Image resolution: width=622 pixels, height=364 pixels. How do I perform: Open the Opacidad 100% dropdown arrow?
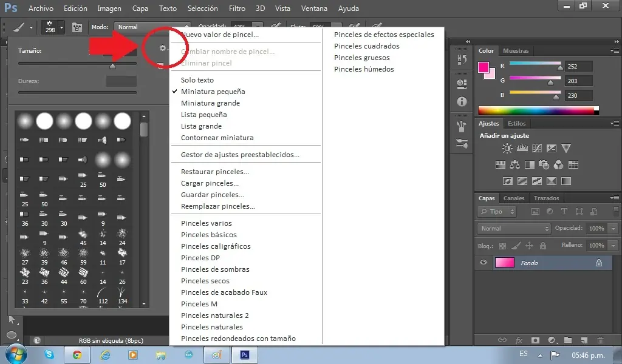pos(613,229)
